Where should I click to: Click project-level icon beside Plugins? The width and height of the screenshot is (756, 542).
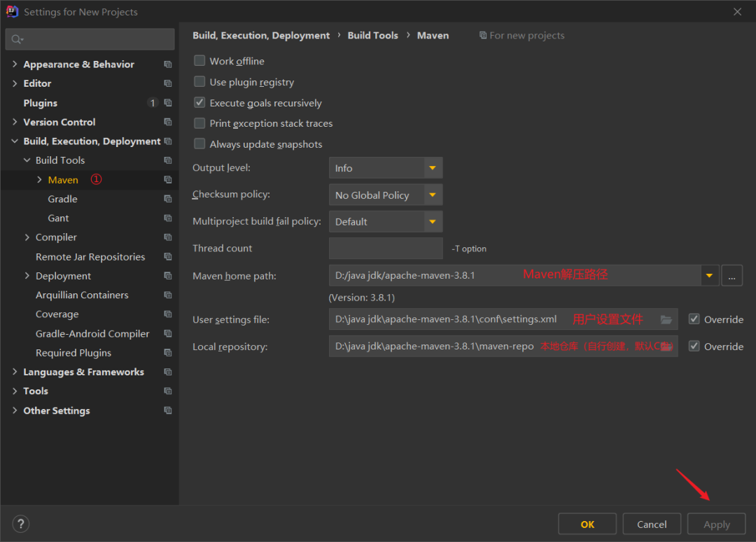point(168,103)
